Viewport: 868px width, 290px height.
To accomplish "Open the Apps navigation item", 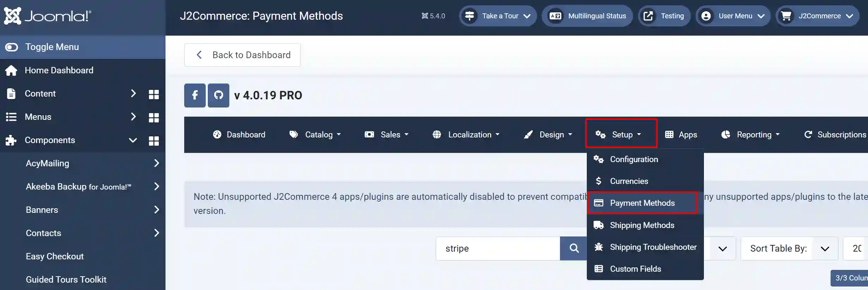I will pos(681,135).
